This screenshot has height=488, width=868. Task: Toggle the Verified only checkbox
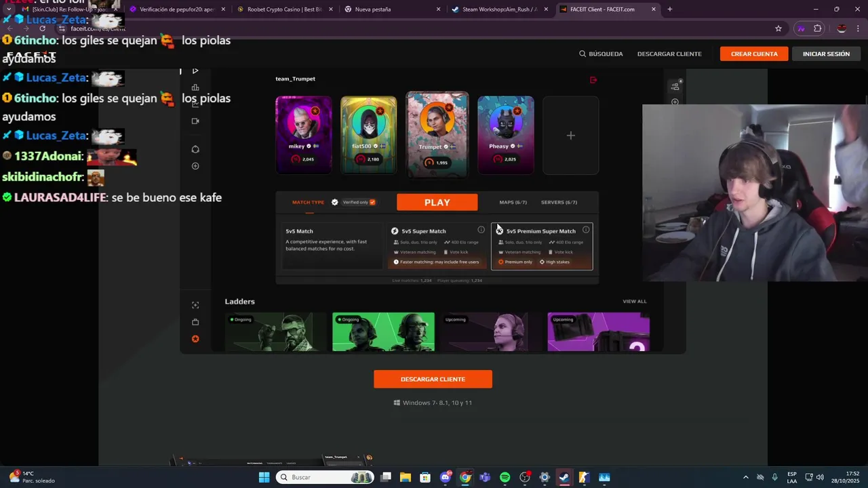click(372, 202)
